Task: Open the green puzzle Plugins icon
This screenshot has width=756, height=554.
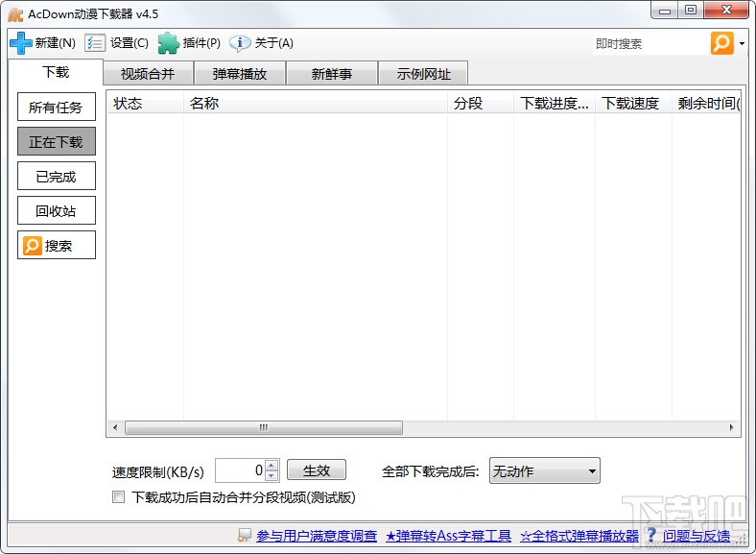Action: (168, 43)
